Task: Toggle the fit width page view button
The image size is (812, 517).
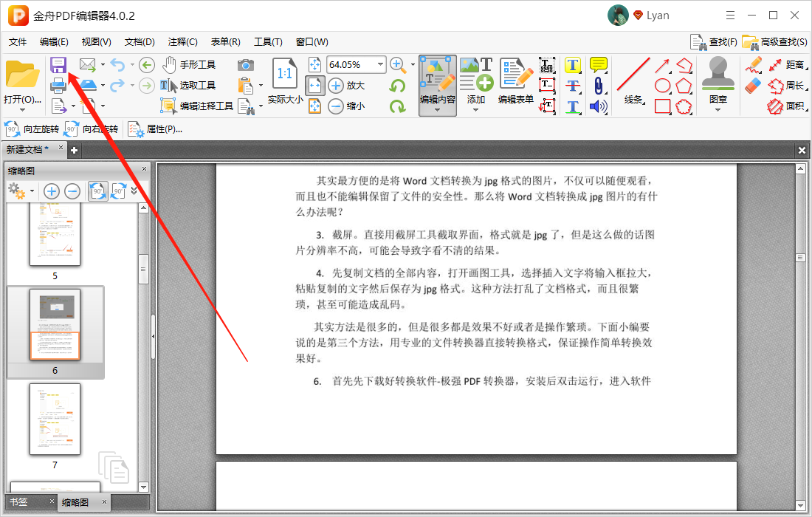Action: 315,86
